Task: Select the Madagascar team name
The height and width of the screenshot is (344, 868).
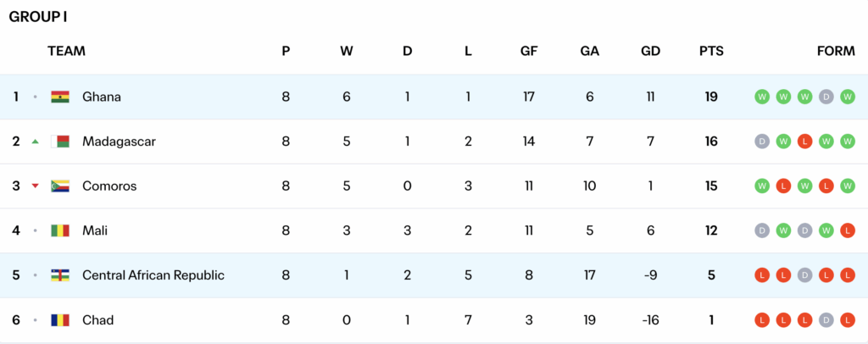Action: [119, 141]
